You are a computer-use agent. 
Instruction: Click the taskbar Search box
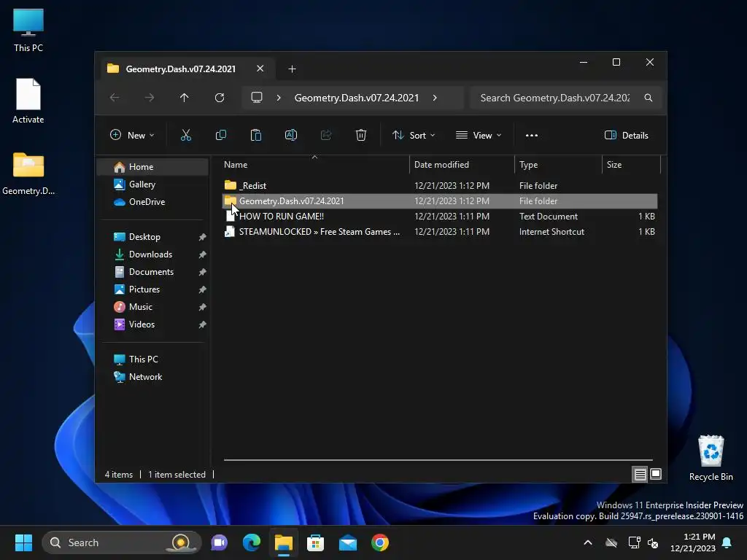click(121, 542)
